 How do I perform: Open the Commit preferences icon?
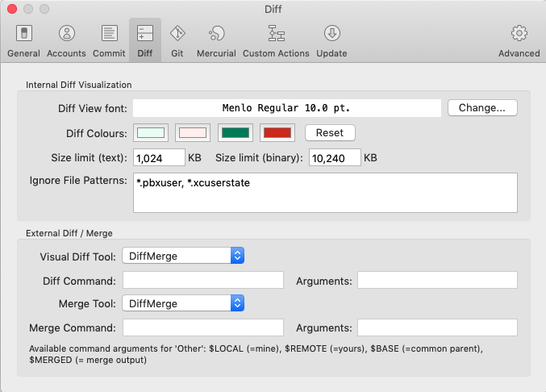coord(110,34)
